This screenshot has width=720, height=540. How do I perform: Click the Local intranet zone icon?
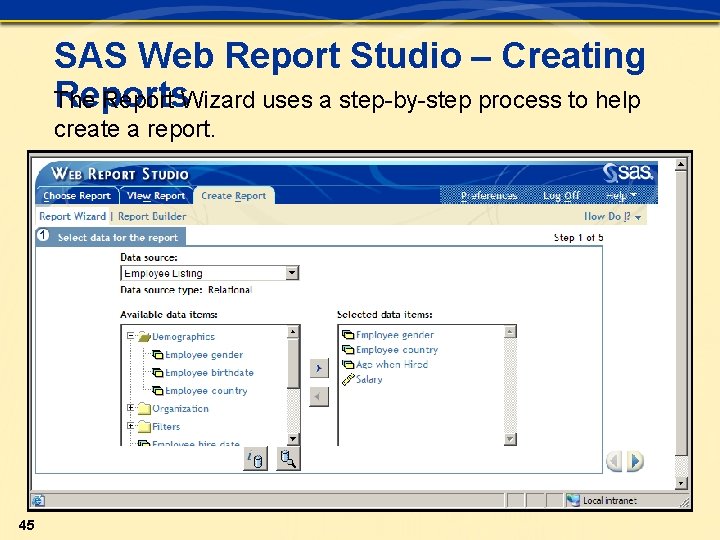tap(573, 500)
